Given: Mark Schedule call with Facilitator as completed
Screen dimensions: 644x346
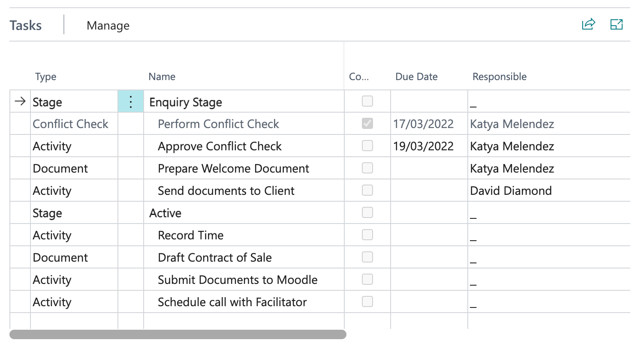Looking at the screenshot, I should tap(367, 302).
